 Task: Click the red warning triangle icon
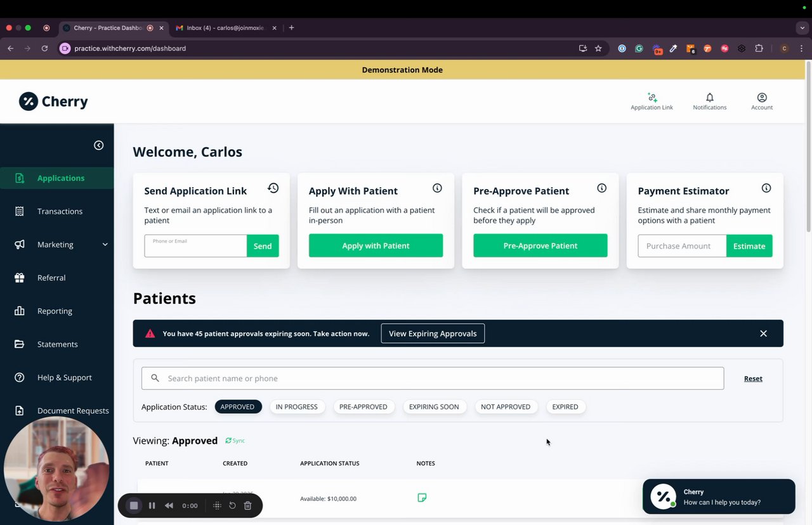click(150, 334)
